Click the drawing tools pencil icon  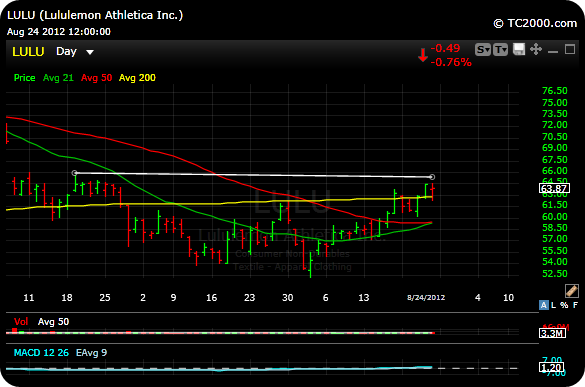pyautogui.click(x=572, y=290)
